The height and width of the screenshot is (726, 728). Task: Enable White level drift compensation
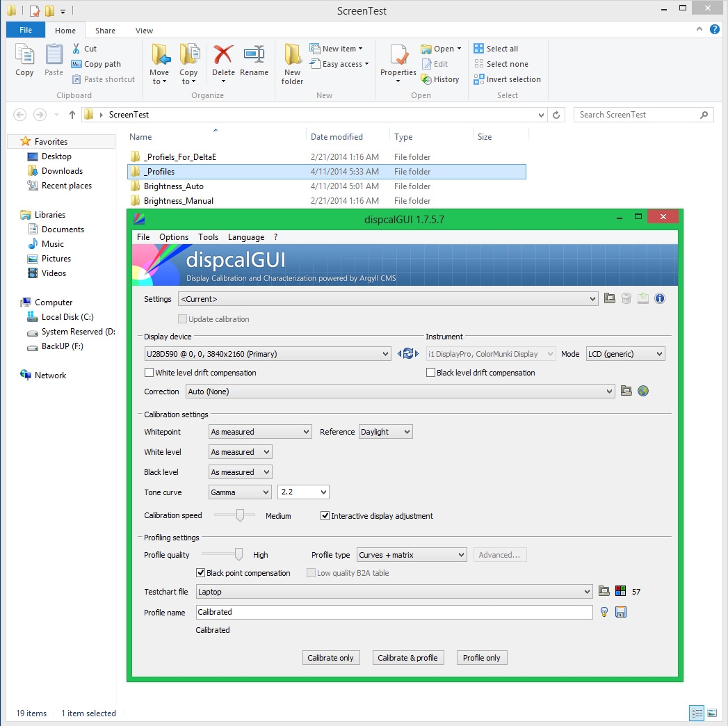tap(149, 372)
